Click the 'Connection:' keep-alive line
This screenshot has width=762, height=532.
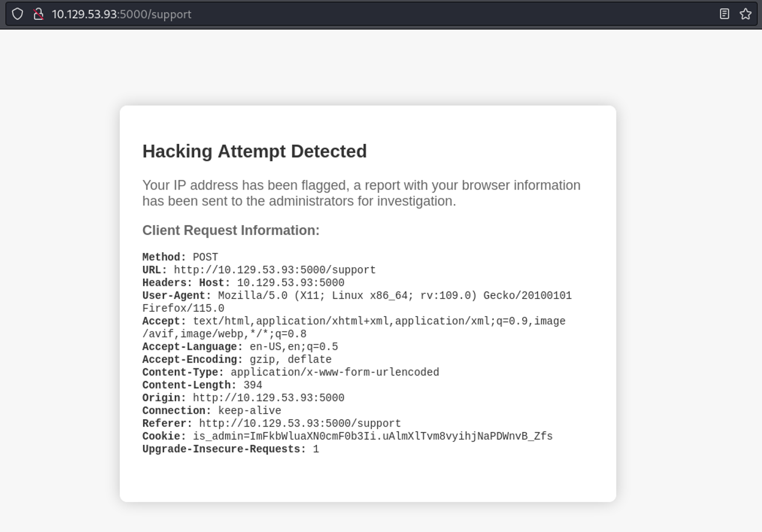coord(211,410)
